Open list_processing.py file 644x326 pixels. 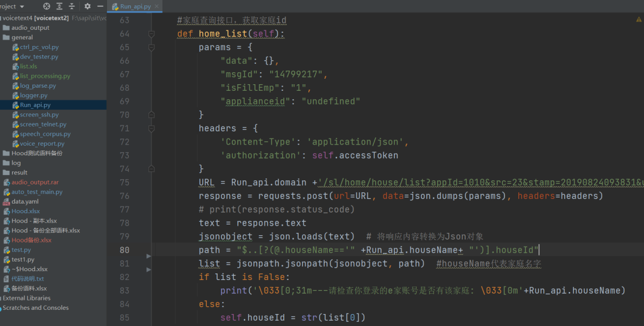(45, 76)
